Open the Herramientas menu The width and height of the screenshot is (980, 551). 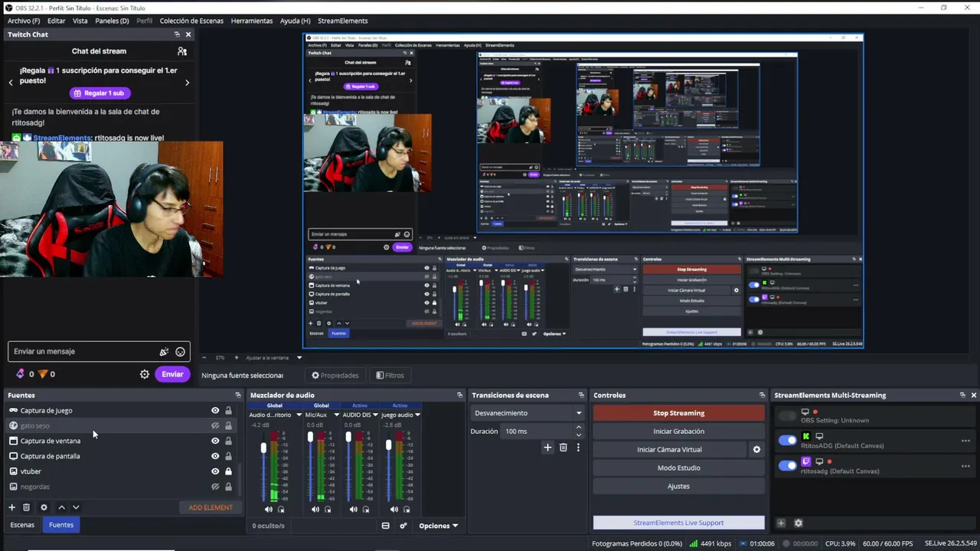coord(252,21)
